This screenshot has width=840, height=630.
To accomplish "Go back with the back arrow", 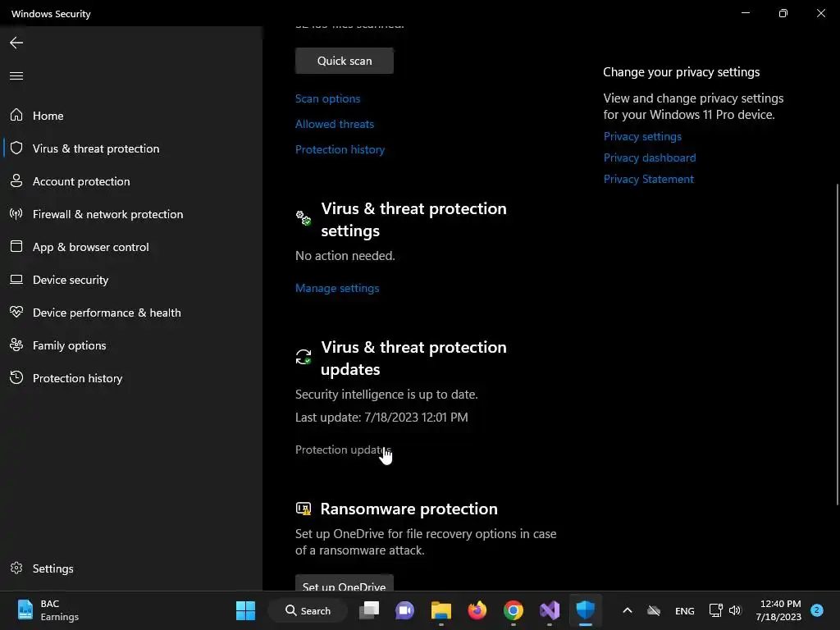I will tap(16, 43).
